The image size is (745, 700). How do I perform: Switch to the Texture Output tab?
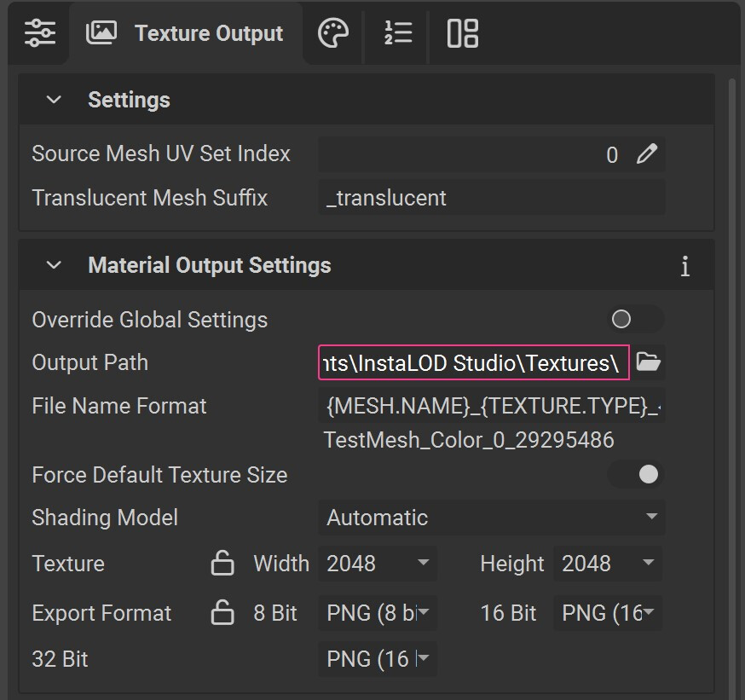[185, 33]
